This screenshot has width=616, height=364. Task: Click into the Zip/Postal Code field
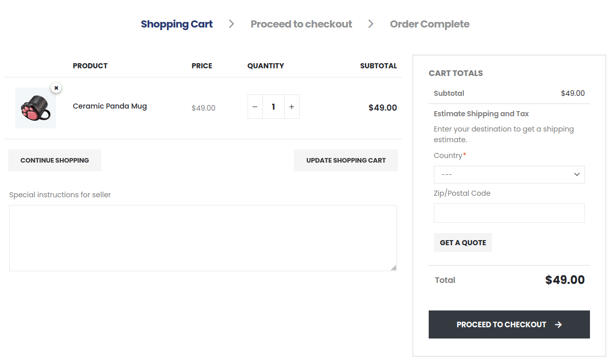click(x=509, y=213)
